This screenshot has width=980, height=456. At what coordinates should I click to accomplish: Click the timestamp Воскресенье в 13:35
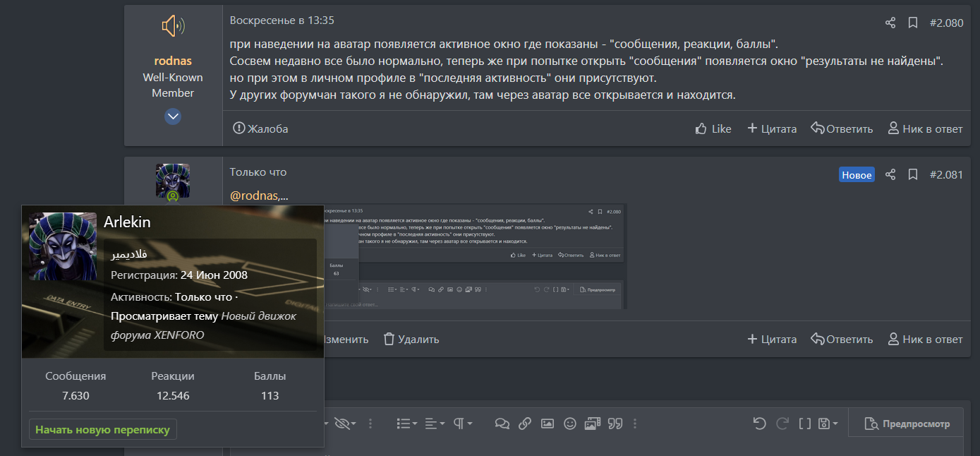point(282,20)
